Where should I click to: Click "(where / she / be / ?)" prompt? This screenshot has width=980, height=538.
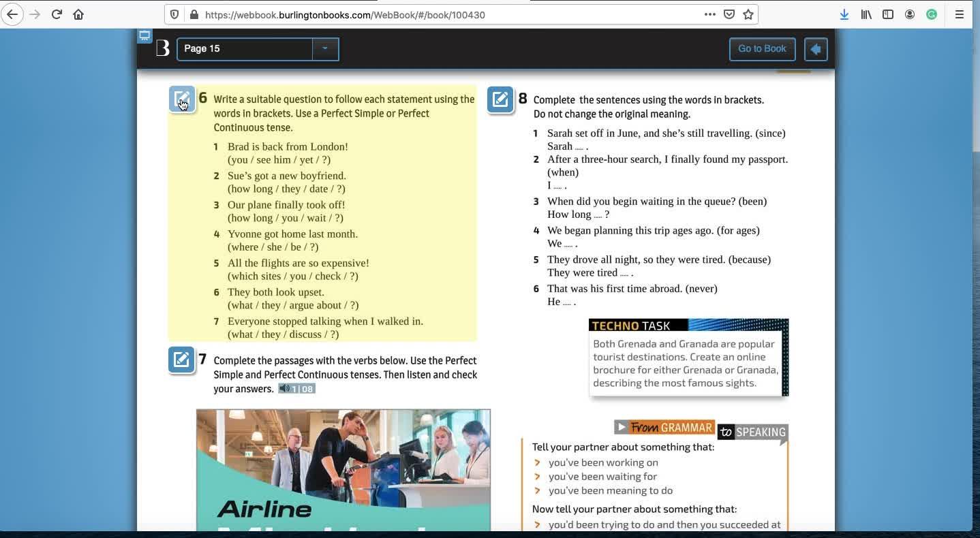[273, 247]
